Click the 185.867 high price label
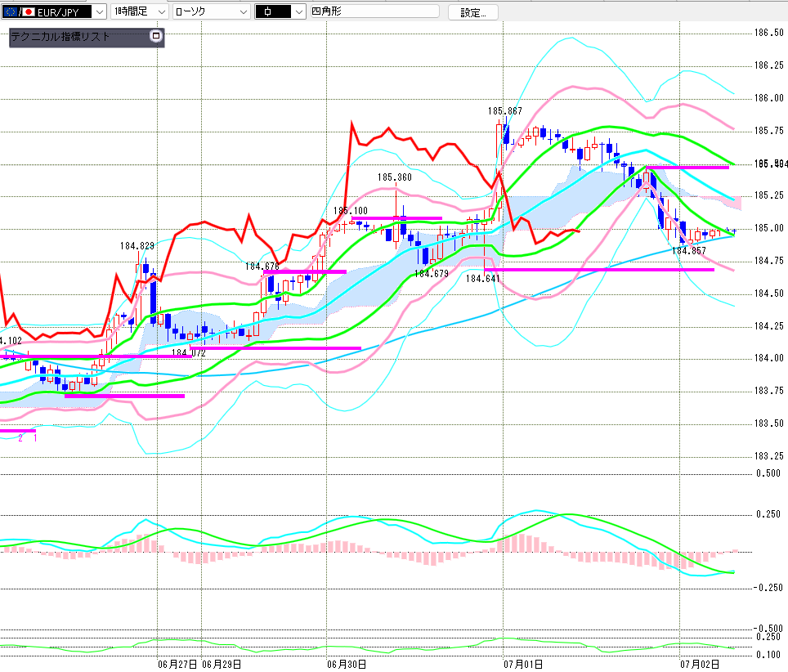788x672 pixels. click(x=505, y=111)
